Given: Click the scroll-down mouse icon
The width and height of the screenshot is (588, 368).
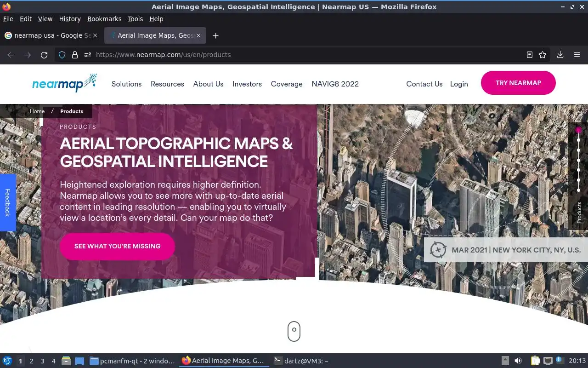Looking at the screenshot, I should 294,331.
